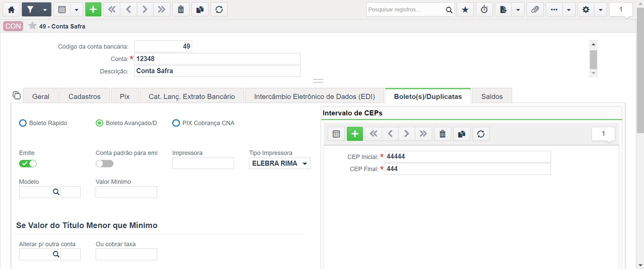Delete the CEP interval with trash icon
The height and width of the screenshot is (269, 644).
click(443, 134)
